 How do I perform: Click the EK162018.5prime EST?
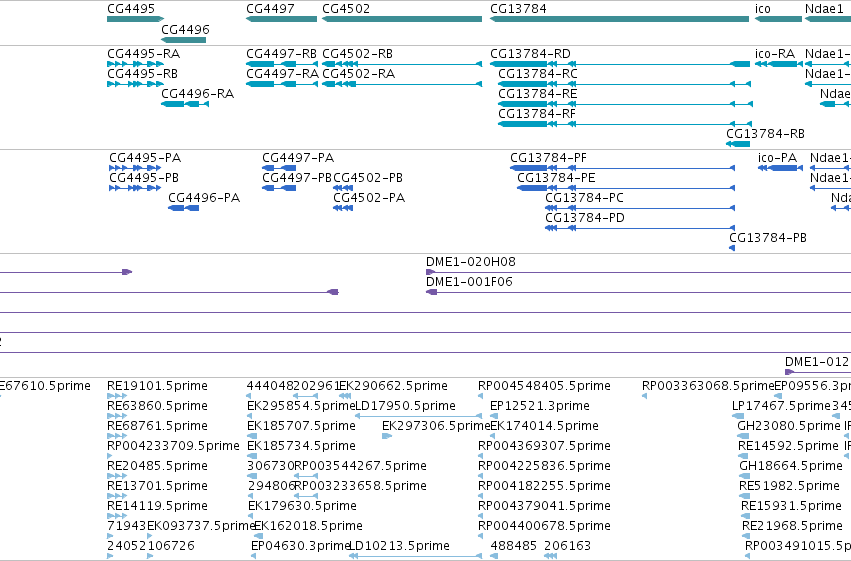click(x=259, y=536)
